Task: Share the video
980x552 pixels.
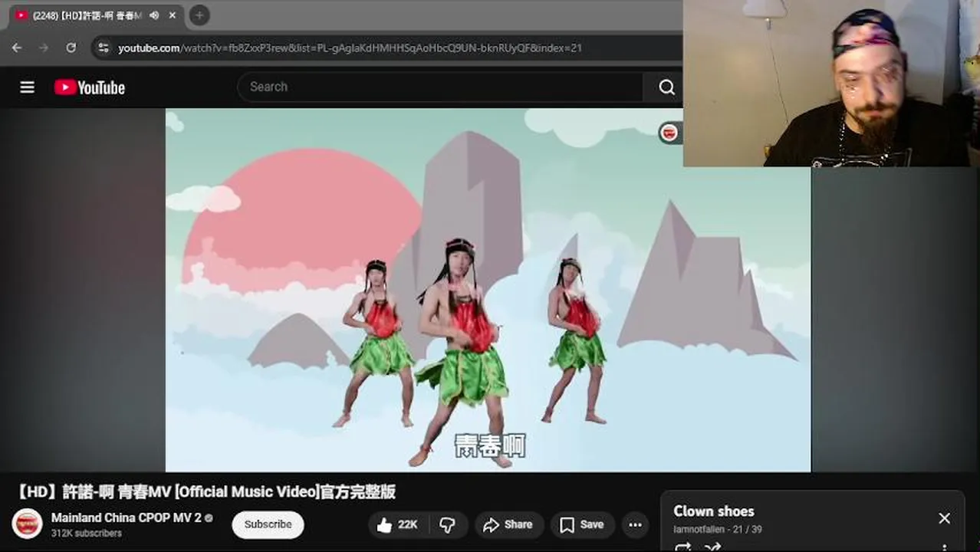Action: (508, 524)
